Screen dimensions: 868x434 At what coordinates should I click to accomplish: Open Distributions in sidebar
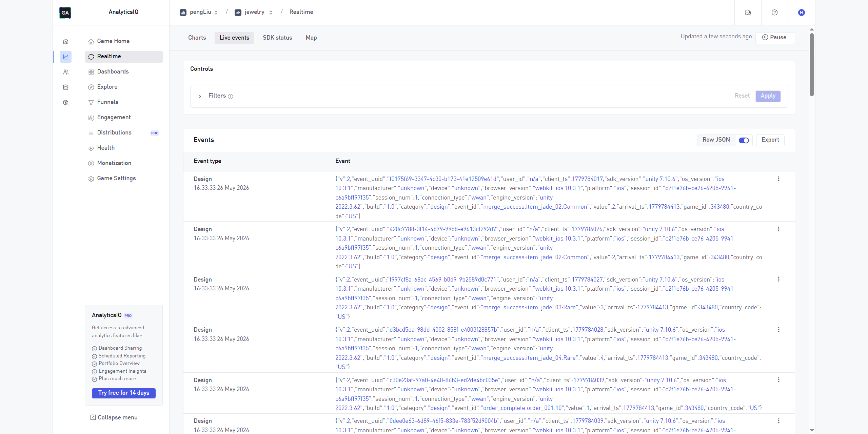[x=124, y=133]
